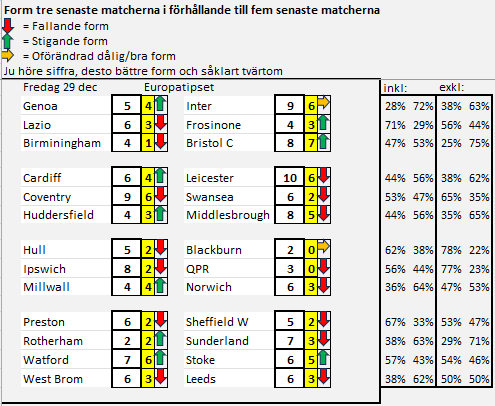Click the green arrow beside Watford
495x406 pixels.
pos(160,358)
